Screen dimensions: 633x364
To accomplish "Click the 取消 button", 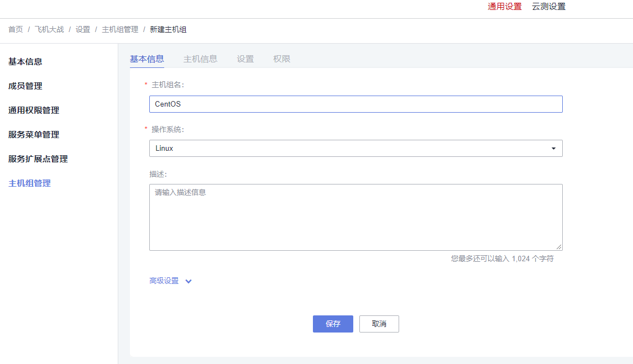I will coord(379,324).
